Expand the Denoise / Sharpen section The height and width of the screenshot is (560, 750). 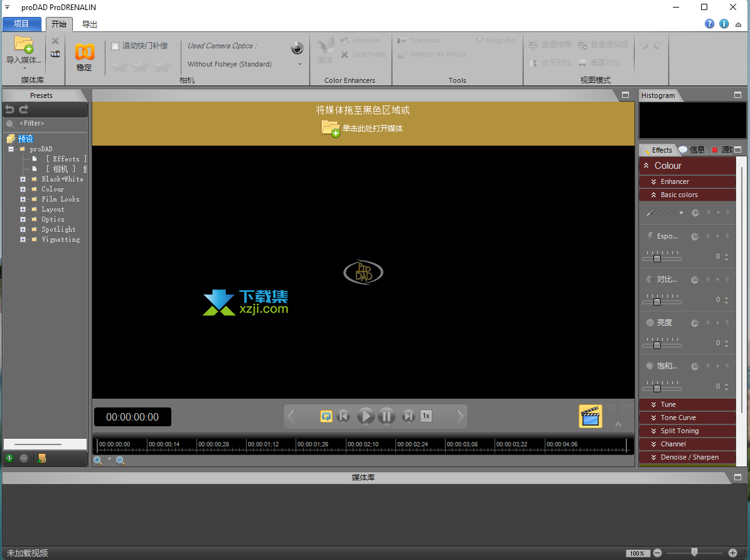click(687, 457)
